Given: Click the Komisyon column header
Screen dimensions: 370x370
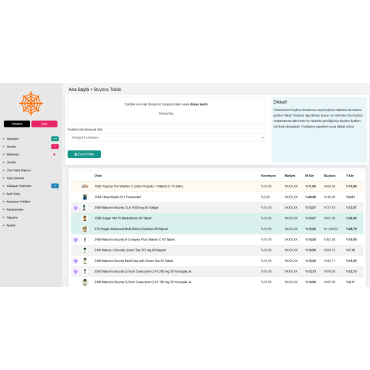Looking at the screenshot, I should [268, 176].
